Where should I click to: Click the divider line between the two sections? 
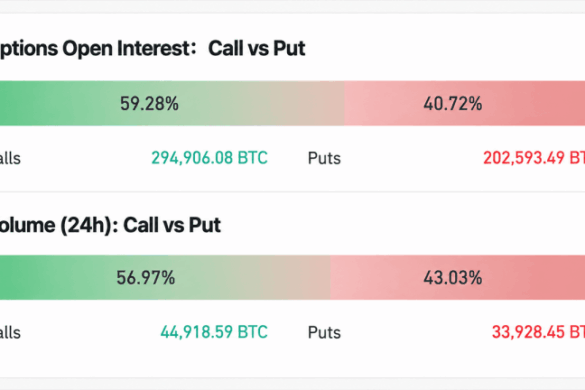292,192
